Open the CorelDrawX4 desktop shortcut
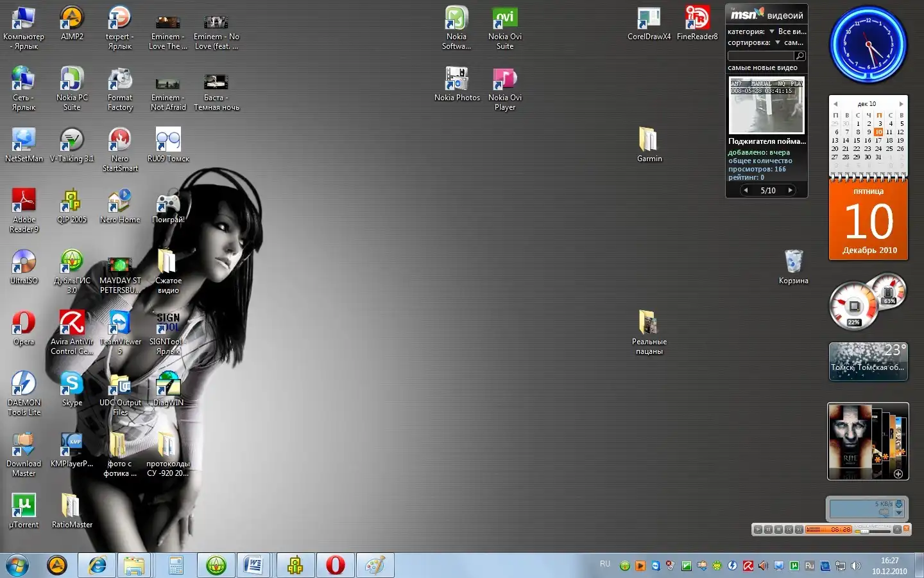924x578 pixels. coord(649,19)
